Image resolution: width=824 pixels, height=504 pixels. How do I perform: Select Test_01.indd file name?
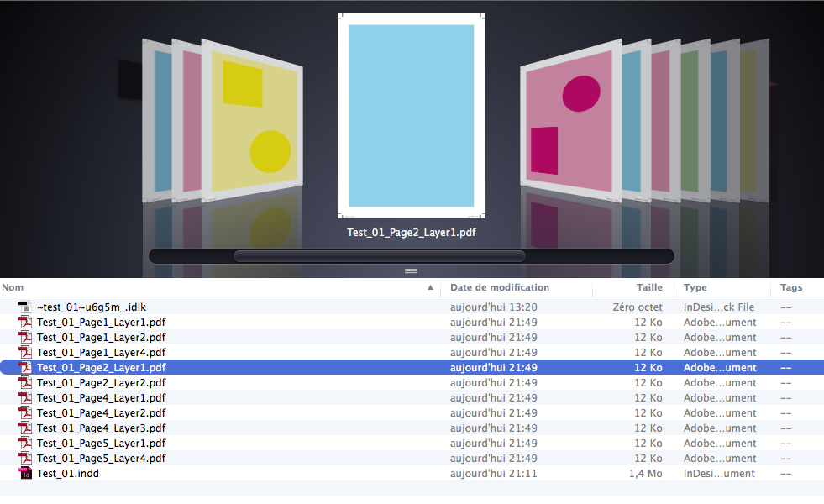68,474
